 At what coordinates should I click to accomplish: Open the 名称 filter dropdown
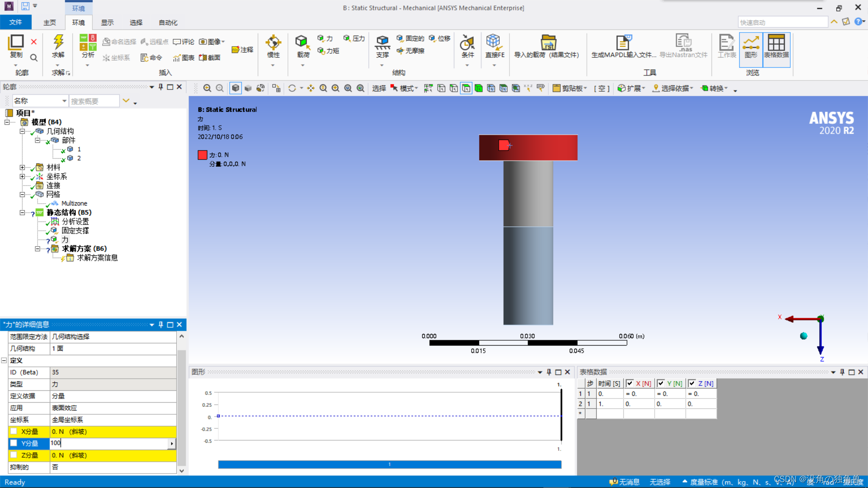point(64,101)
